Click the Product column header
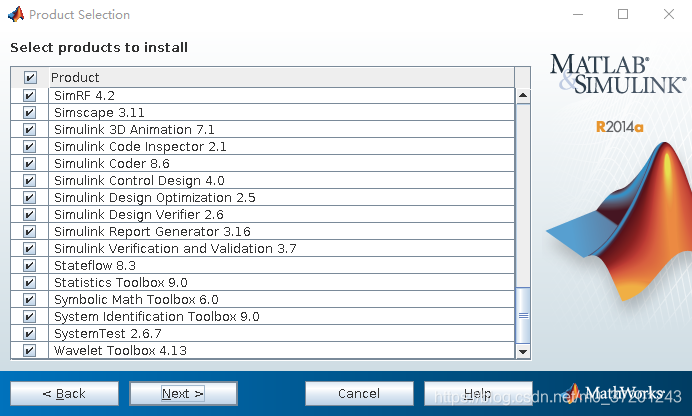This screenshot has width=692, height=416. (x=280, y=78)
